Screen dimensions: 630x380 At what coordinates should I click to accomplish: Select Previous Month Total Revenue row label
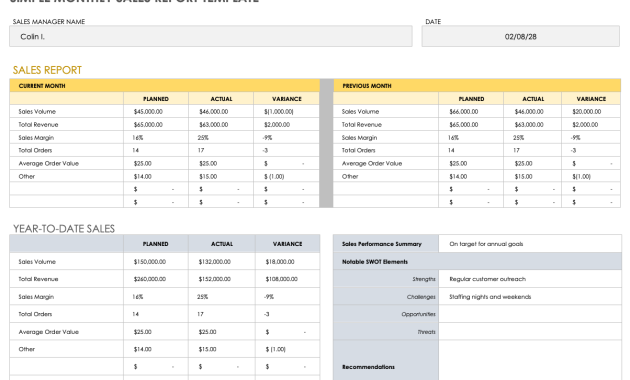coord(362,125)
